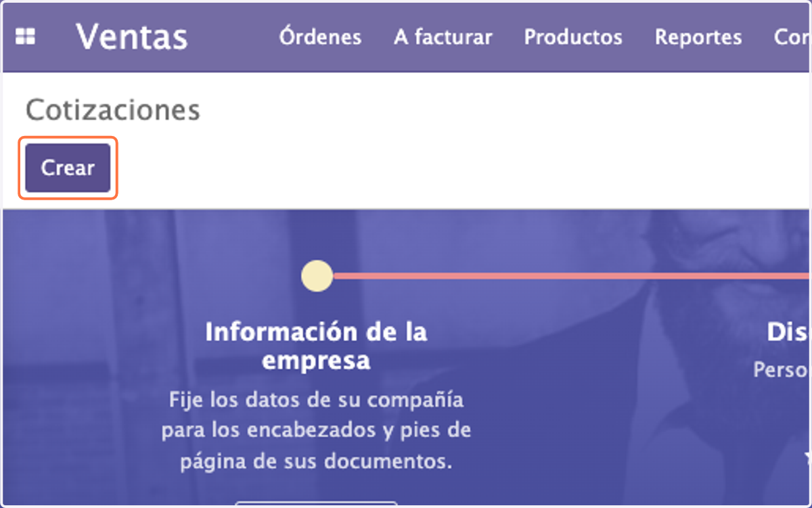Click the first onboarding step circle marker
Screen dimensions: 812x508
pyautogui.click(x=317, y=276)
